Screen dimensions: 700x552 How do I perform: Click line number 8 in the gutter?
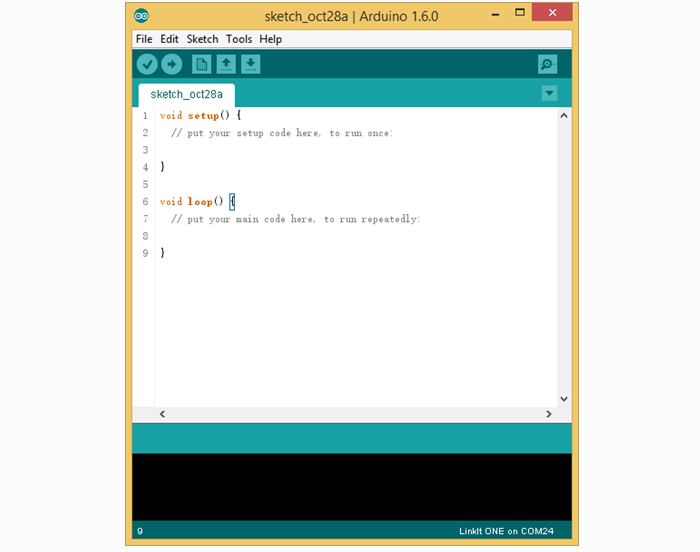click(x=145, y=236)
